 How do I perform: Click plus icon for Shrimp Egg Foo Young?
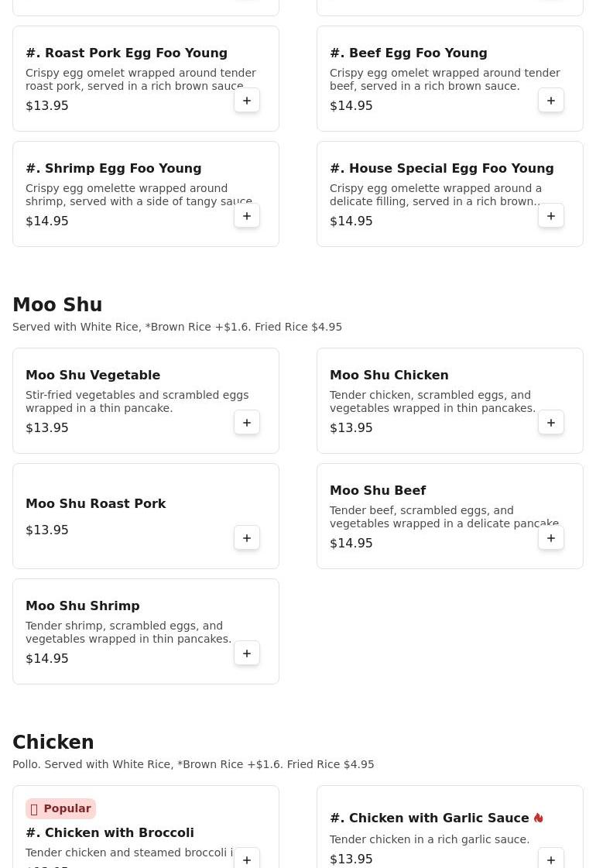[x=247, y=216]
